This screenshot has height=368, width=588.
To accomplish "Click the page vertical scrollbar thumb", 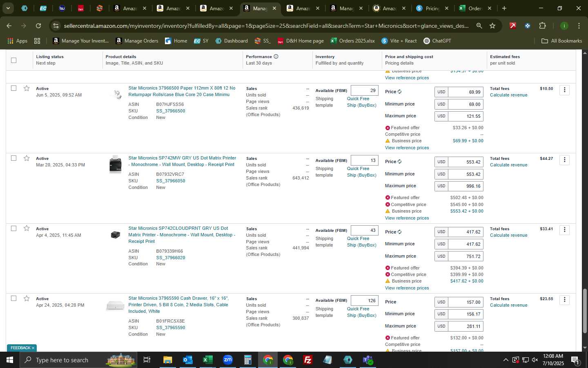I will [584, 311].
